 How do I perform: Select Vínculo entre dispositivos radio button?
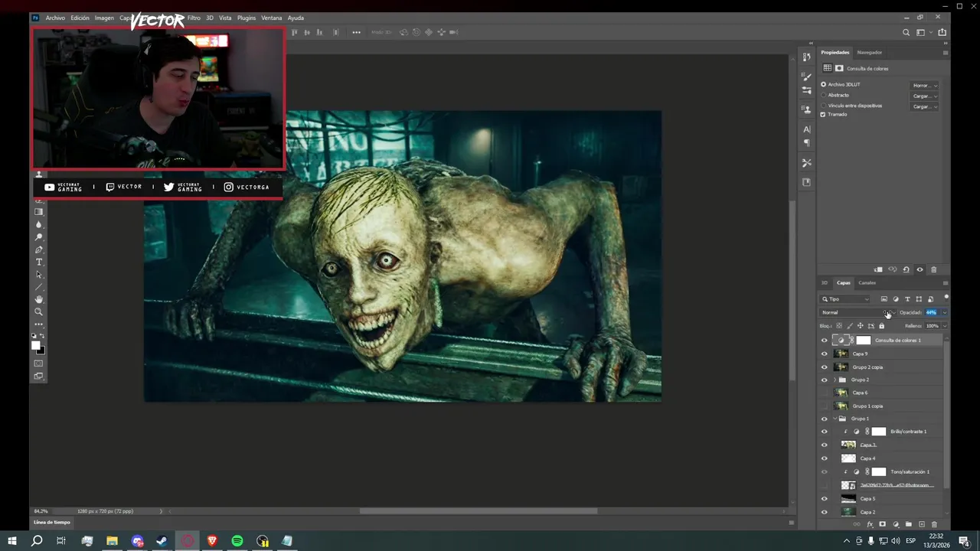point(824,106)
